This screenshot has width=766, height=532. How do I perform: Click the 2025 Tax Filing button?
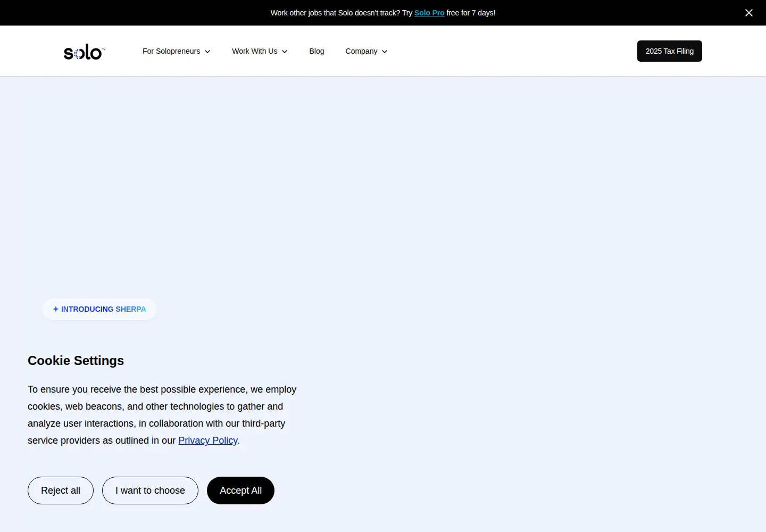tap(670, 51)
